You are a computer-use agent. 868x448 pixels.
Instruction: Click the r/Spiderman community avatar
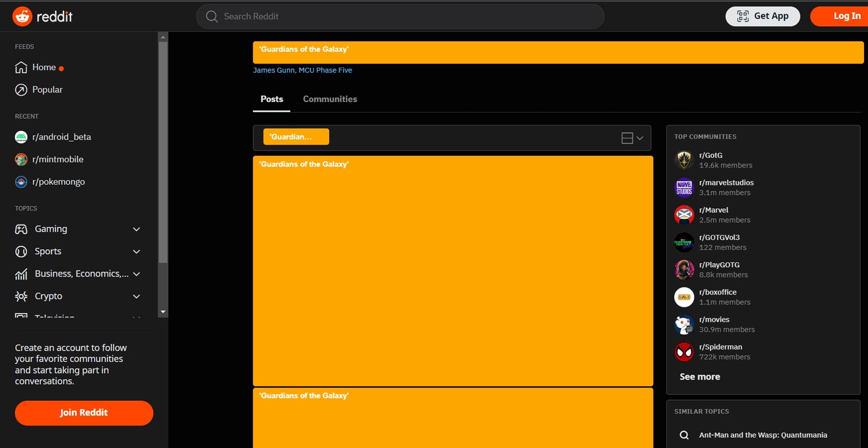[x=684, y=352]
